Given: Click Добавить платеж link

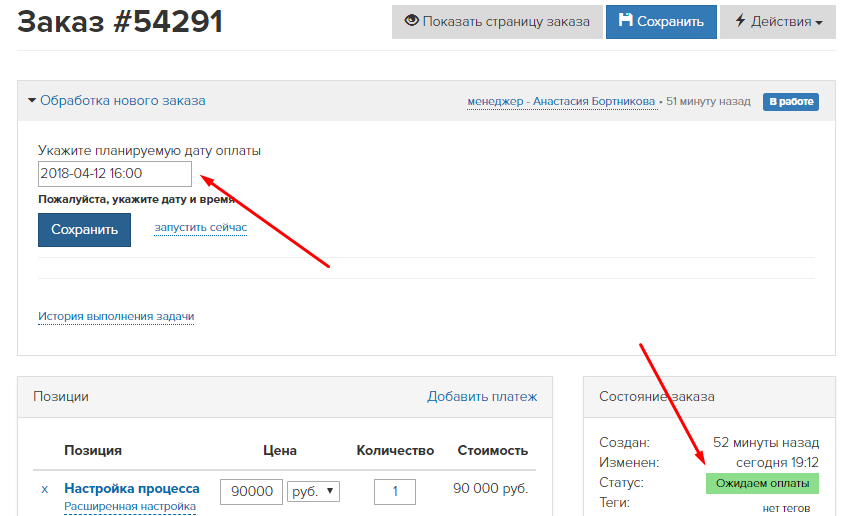Looking at the screenshot, I should coord(482,397).
